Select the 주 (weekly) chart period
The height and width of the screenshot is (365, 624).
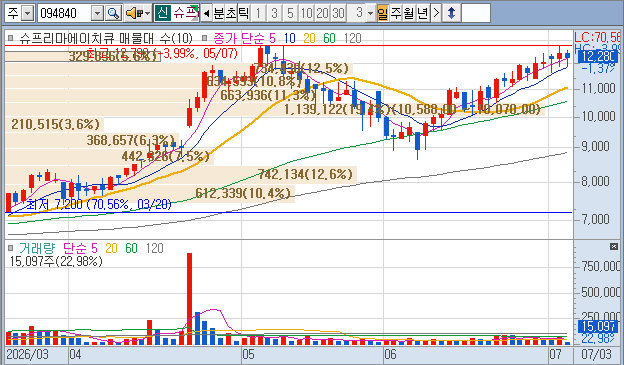[396, 13]
